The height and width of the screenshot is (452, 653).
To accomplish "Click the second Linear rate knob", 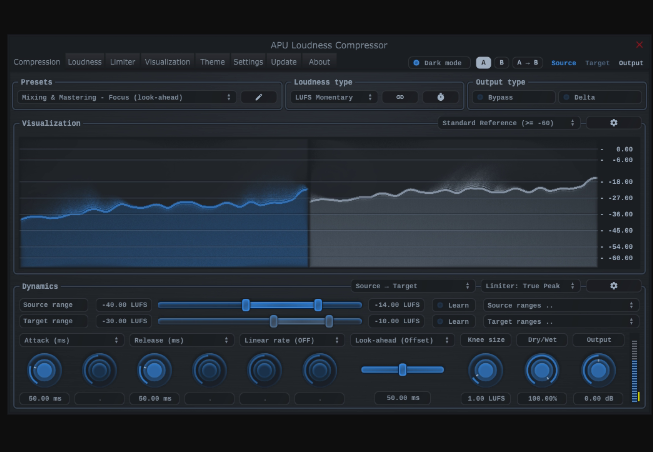I will pos(319,370).
